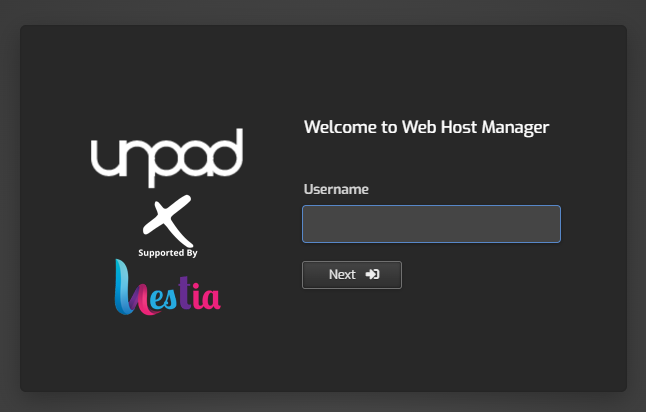Select the 'Welcome to Web Host Manager' heading
This screenshot has height=412, width=646.
pos(426,127)
